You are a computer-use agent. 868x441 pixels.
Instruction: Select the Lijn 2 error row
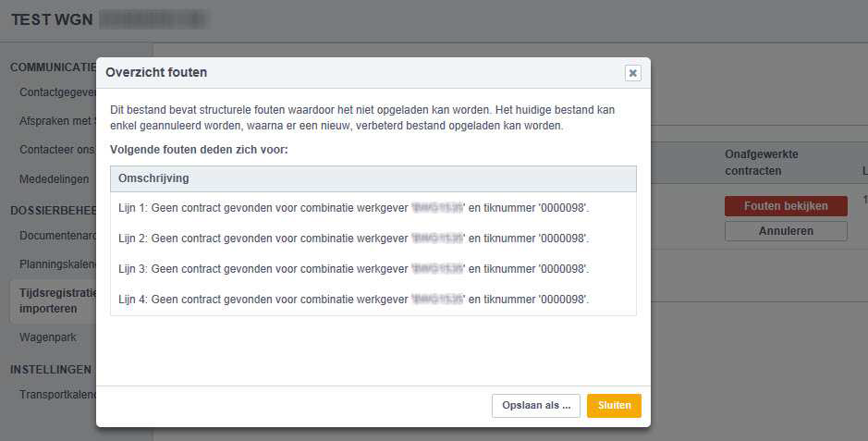(373, 239)
